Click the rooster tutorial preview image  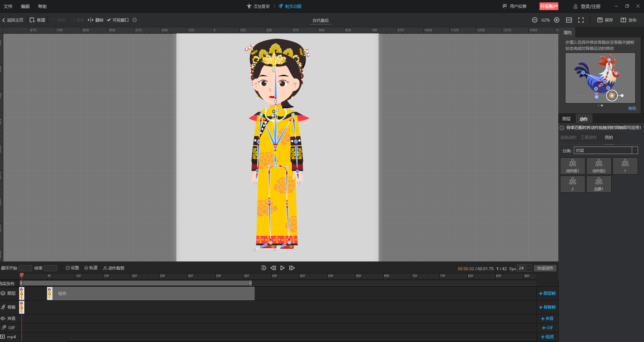tap(600, 78)
